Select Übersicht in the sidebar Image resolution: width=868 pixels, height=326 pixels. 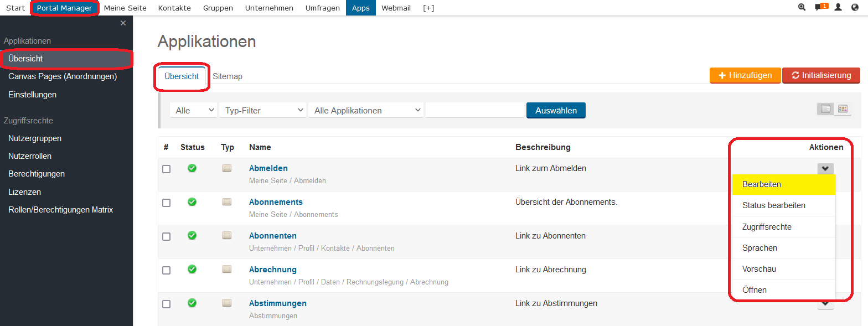pyautogui.click(x=66, y=59)
